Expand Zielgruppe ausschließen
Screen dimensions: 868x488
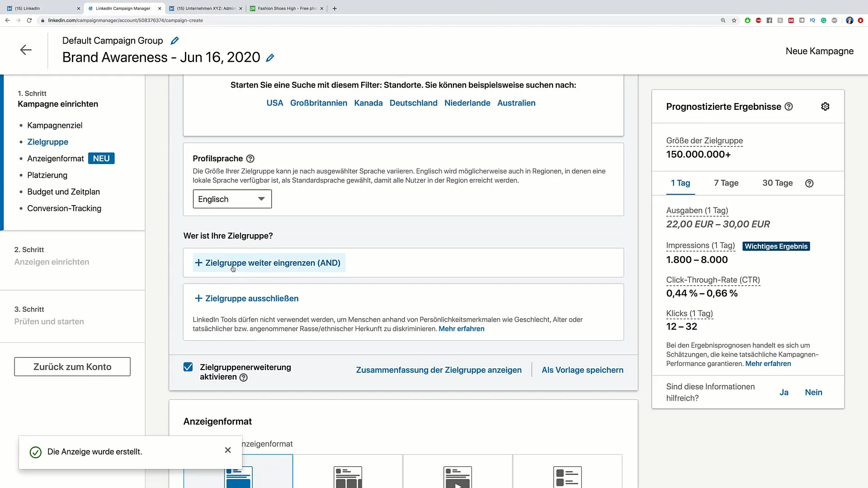pyautogui.click(x=246, y=299)
